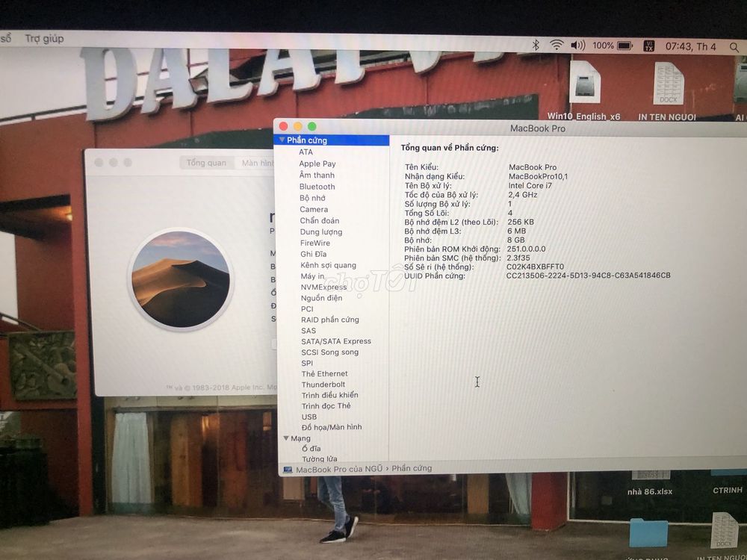Select Nguồn điện in the sidebar
This screenshot has width=747, height=560.
[x=321, y=298]
